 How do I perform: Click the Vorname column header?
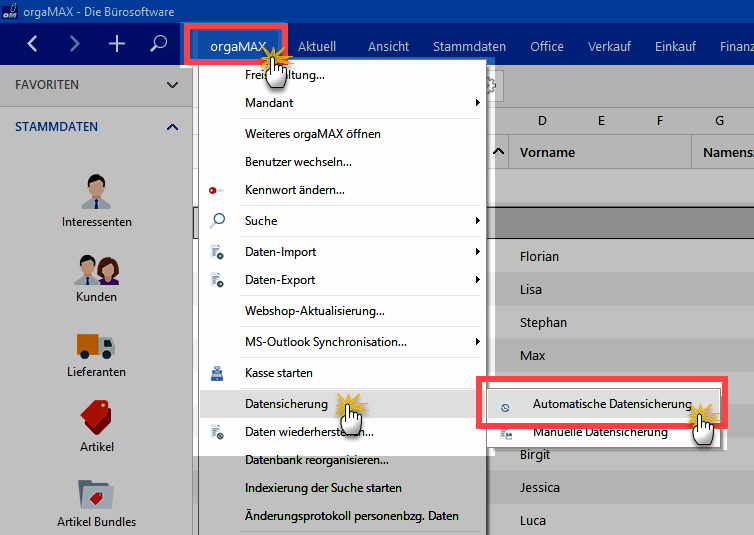click(x=600, y=152)
